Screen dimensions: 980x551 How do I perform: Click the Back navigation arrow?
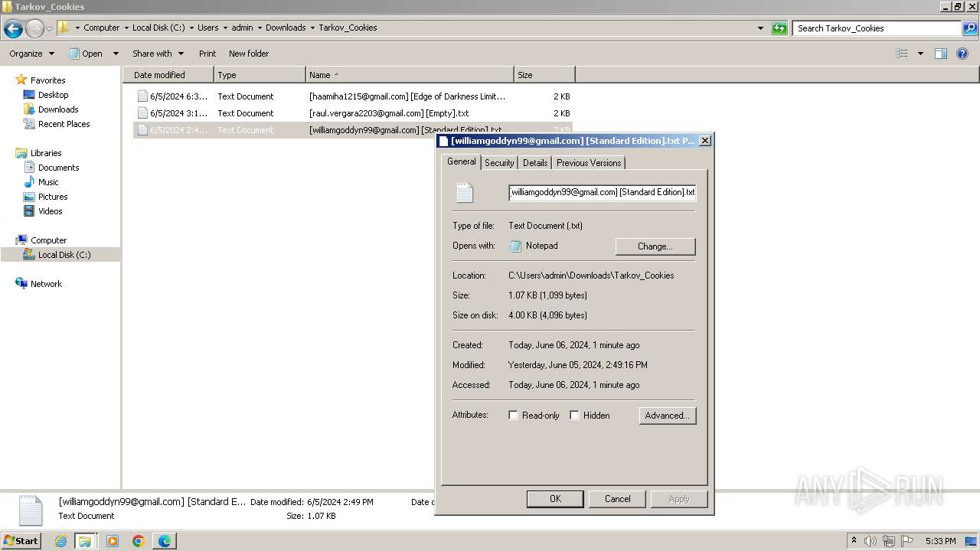click(x=13, y=29)
